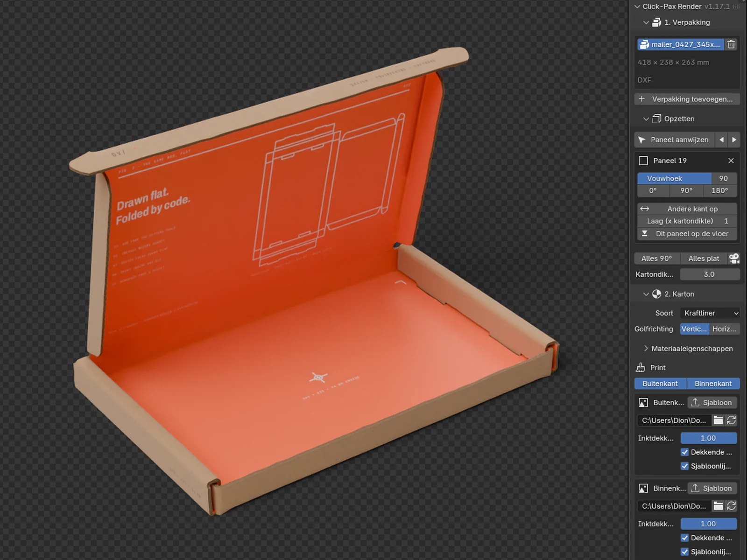Set fold angle to 0°
This screenshot has width=747, height=560.
(653, 190)
